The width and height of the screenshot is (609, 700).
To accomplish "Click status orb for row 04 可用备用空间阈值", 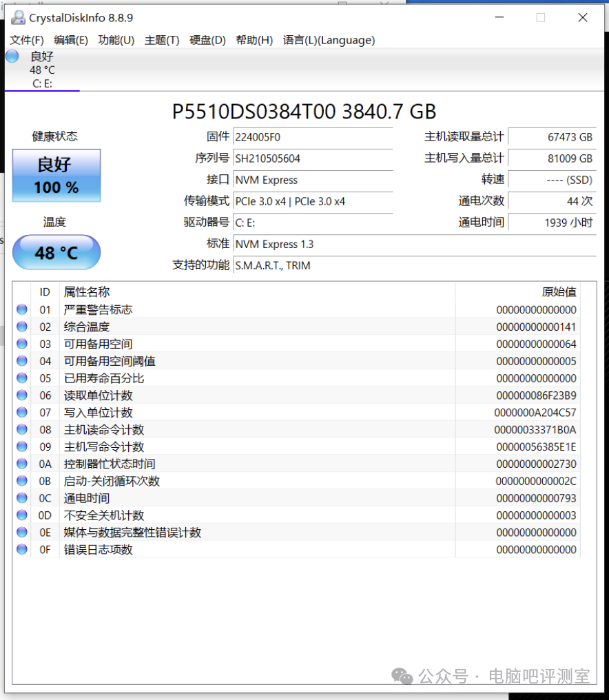I will 22,361.
